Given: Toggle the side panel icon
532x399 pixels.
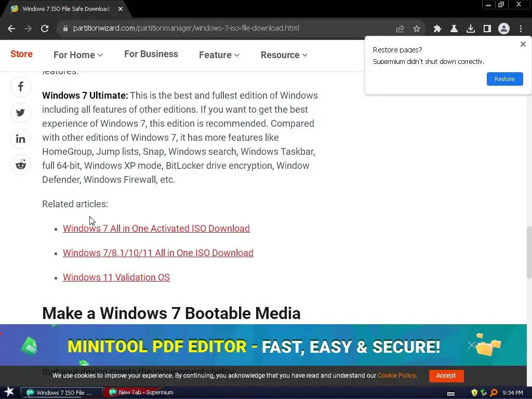Looking at the screenshot, I should tap(487, 29).
